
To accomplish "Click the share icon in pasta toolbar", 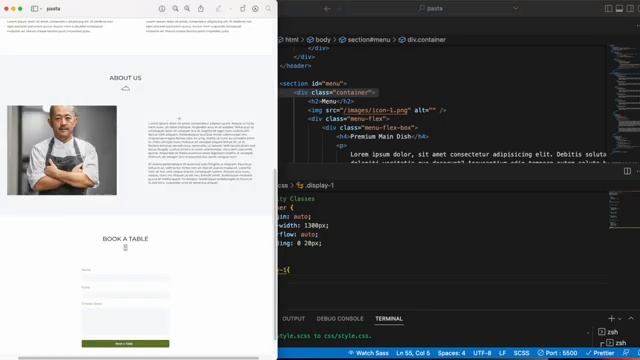I will pos(201,9).
